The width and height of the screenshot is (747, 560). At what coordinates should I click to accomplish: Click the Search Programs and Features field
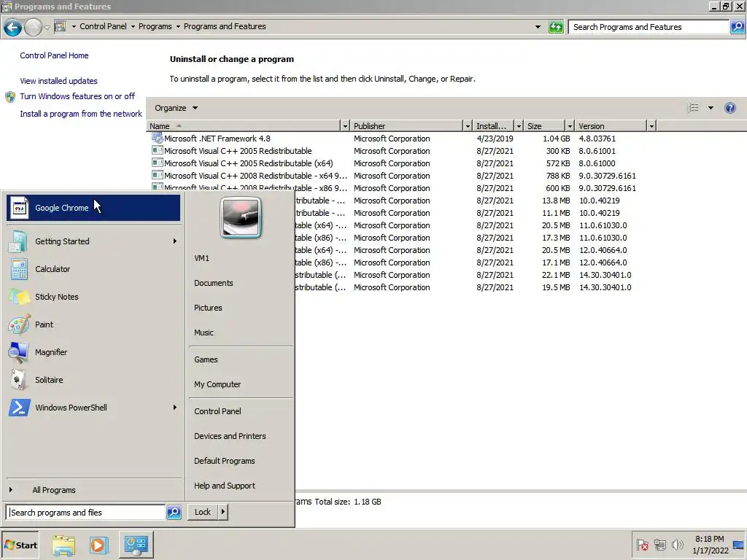(649, 27)
